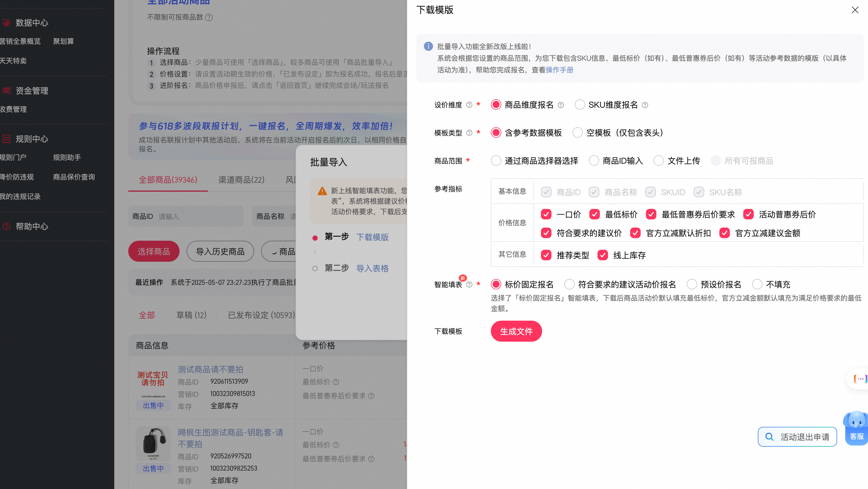
Task: Open 收费管理 in the sidebar
Action: click(13, 110)
